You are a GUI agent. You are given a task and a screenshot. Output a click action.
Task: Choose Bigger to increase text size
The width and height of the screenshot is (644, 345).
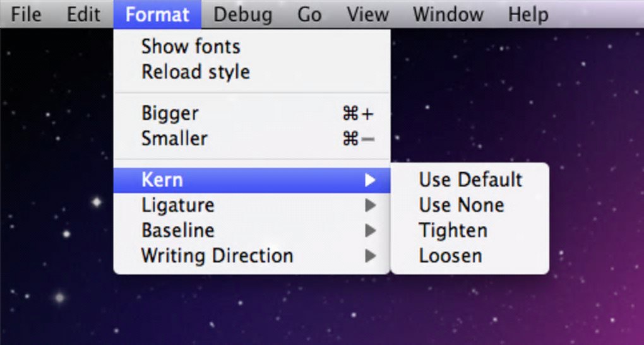point(170,114)
